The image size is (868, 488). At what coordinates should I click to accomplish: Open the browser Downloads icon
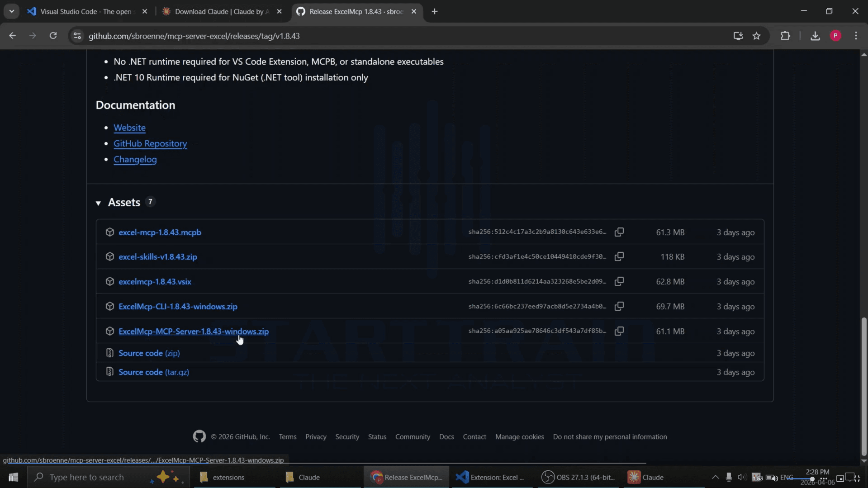click(x=815, y=36)
